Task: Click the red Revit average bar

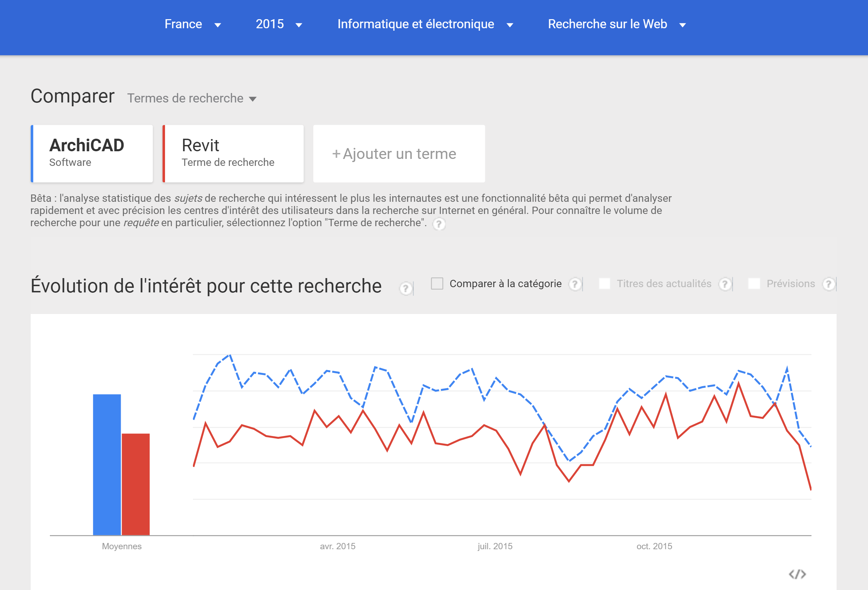Action: coord(136,484)
